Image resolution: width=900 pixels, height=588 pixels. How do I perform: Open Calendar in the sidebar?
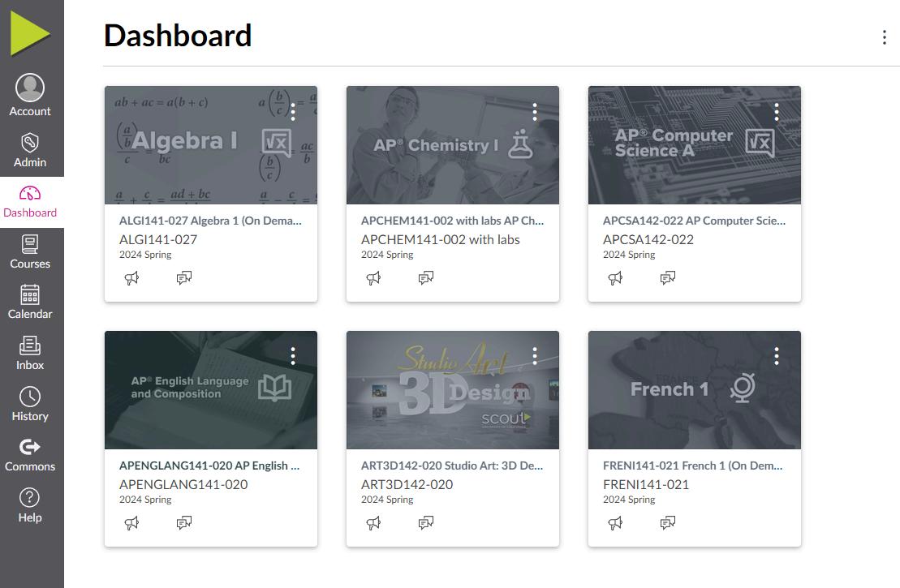30,303
